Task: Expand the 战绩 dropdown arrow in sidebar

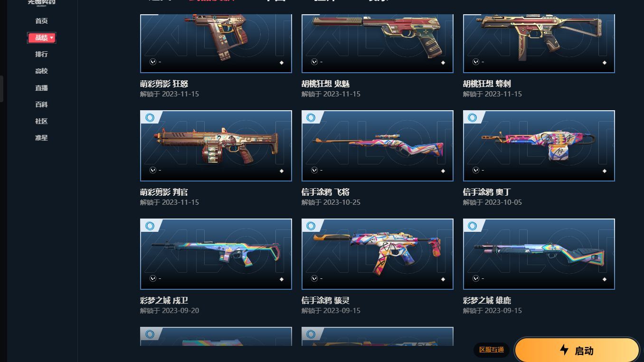Action: (x=51, y=38)
